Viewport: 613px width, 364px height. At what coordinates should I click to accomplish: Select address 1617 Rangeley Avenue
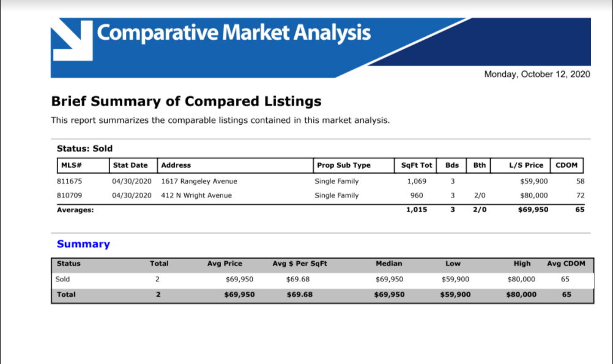coord(199,182)
